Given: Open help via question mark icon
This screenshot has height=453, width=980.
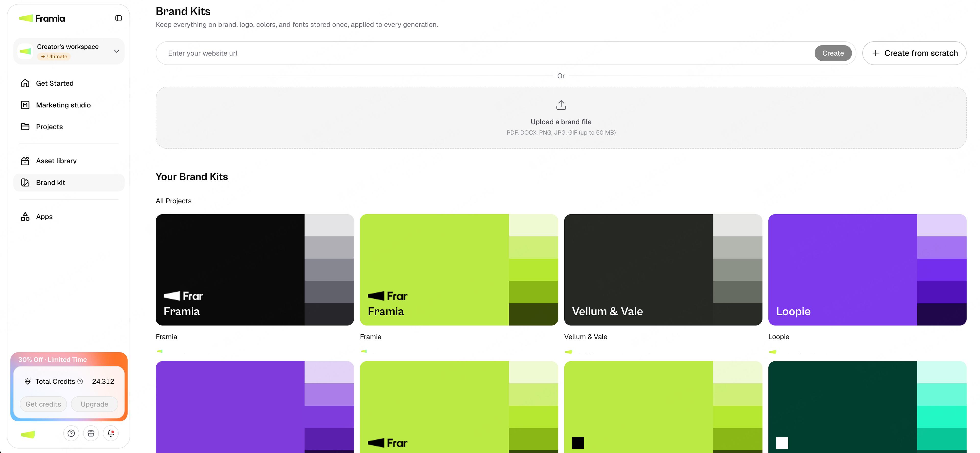Looking at the screenshot, I should (x=71, y=433).
